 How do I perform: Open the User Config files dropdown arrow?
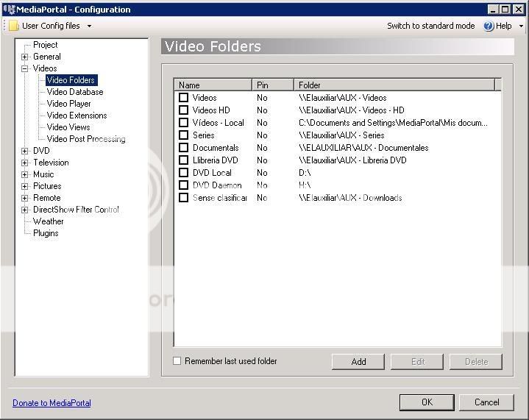tap(90, 26)
